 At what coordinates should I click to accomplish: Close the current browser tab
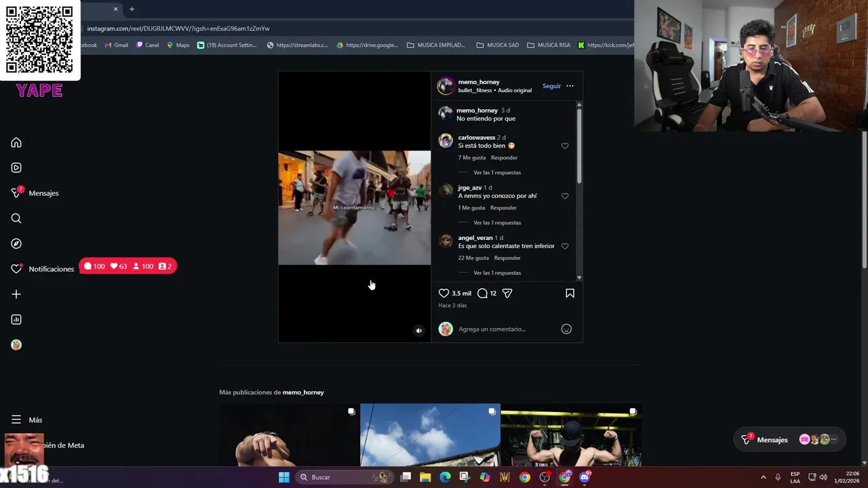coord(115,9)
